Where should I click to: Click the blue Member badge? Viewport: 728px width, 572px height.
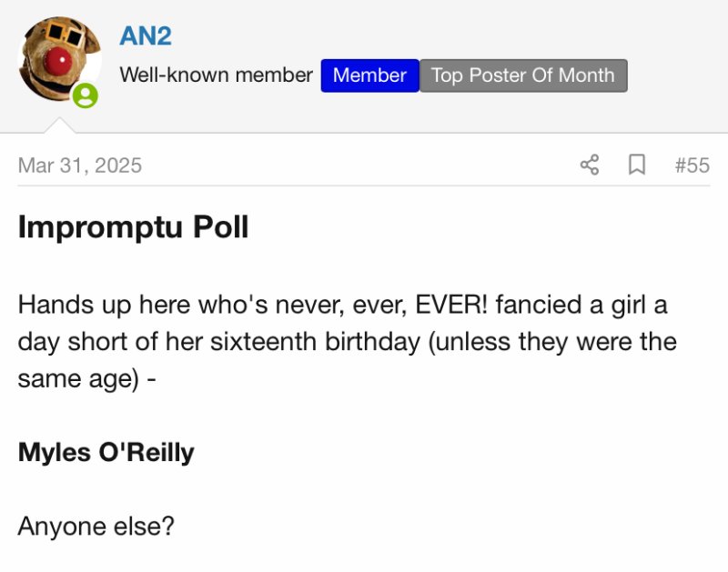click(x=369, y=75)
